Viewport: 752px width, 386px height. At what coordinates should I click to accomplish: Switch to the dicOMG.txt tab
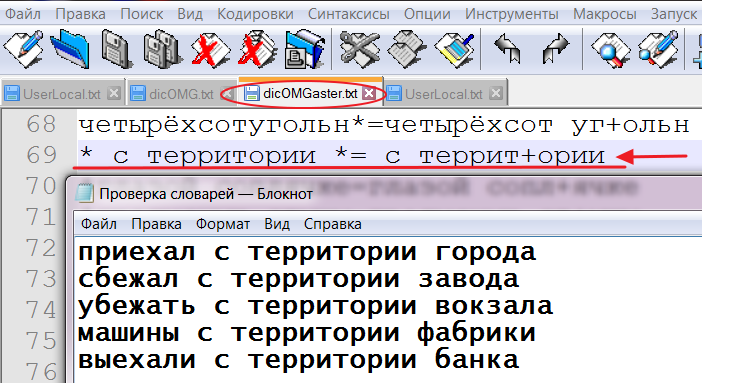tap(181, 94)
